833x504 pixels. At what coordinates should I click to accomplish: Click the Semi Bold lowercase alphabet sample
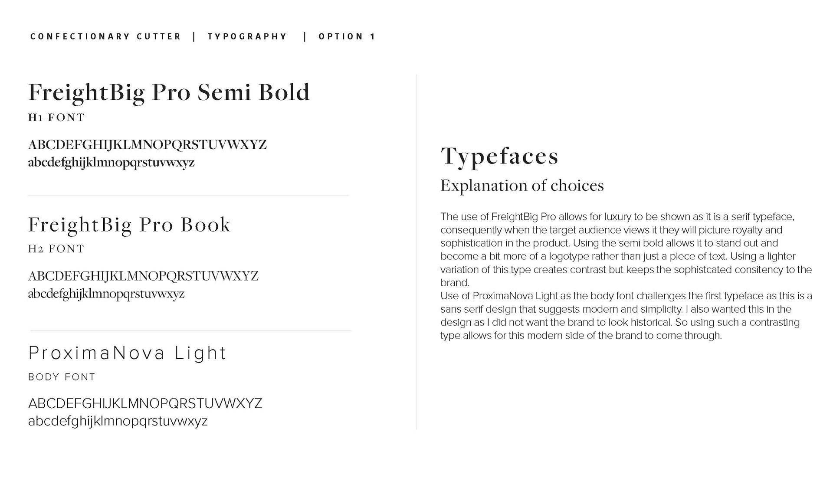click(112, 163)
